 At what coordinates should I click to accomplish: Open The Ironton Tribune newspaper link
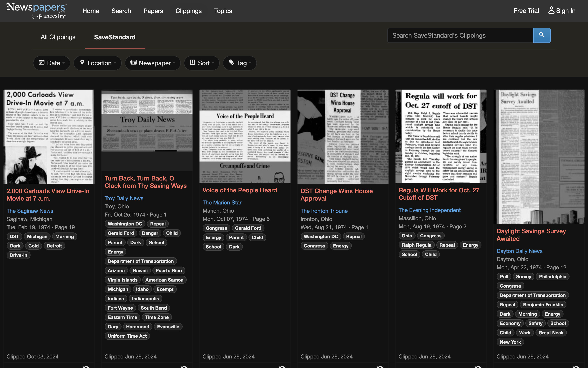click(324, 211)
